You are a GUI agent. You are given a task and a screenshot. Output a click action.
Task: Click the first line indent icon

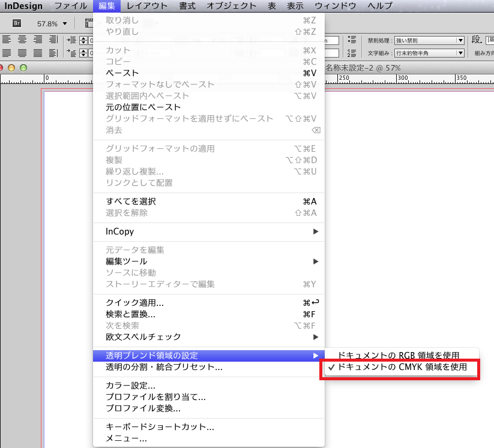coord(71,53)
